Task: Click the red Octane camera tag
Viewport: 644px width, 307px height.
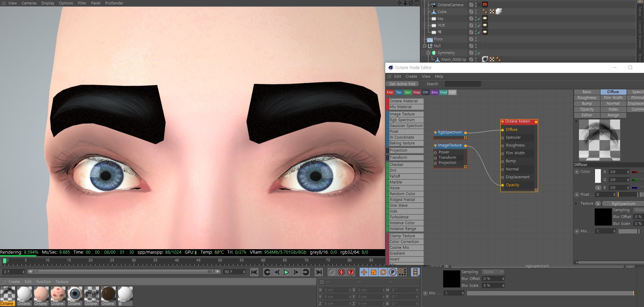Action: pos(485,4)
